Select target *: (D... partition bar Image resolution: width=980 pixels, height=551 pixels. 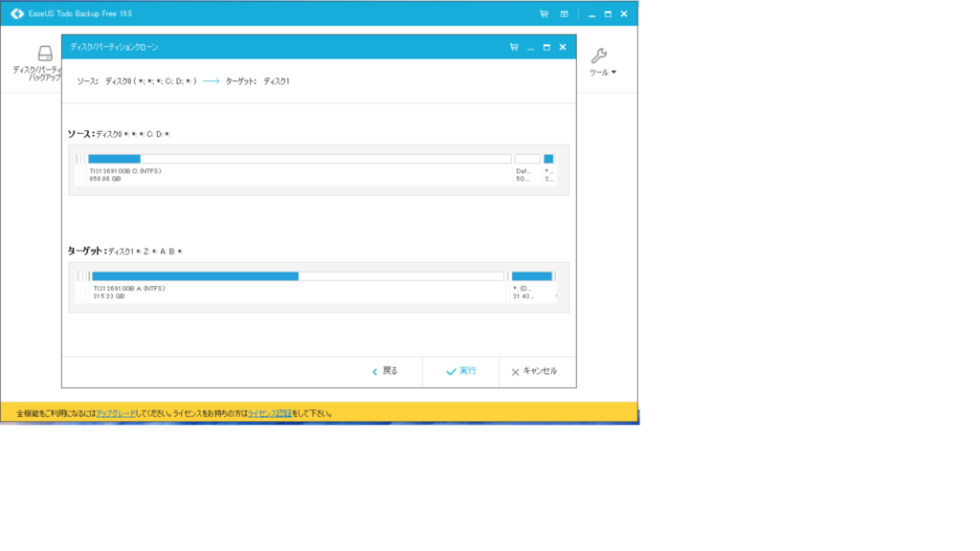532,276
